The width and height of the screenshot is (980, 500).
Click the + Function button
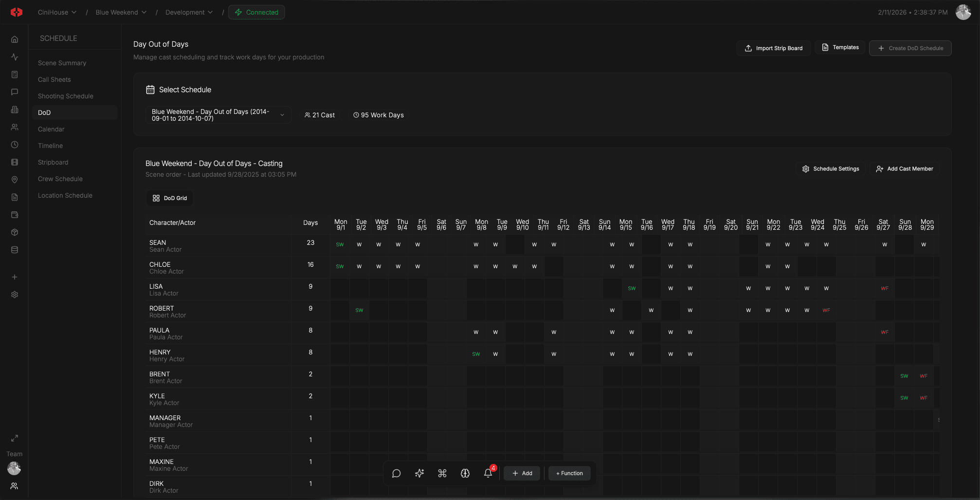569,473
